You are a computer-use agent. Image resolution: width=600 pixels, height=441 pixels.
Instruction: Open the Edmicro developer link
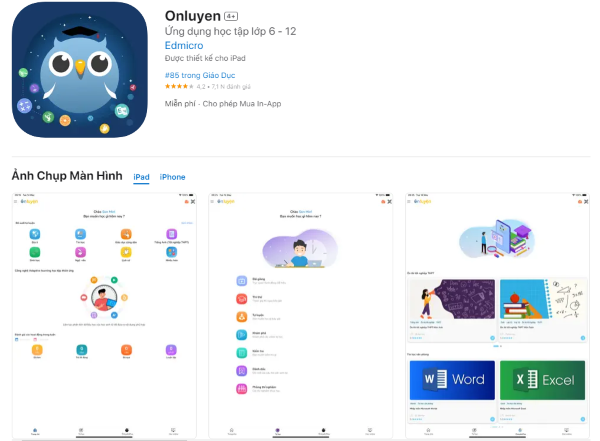click(184, 46)
